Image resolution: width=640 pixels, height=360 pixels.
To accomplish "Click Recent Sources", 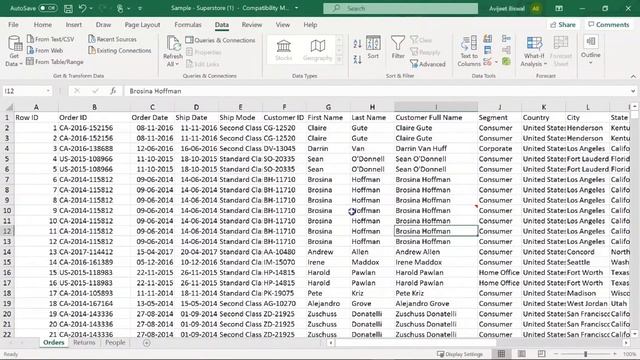I will (x=113, y=39).
